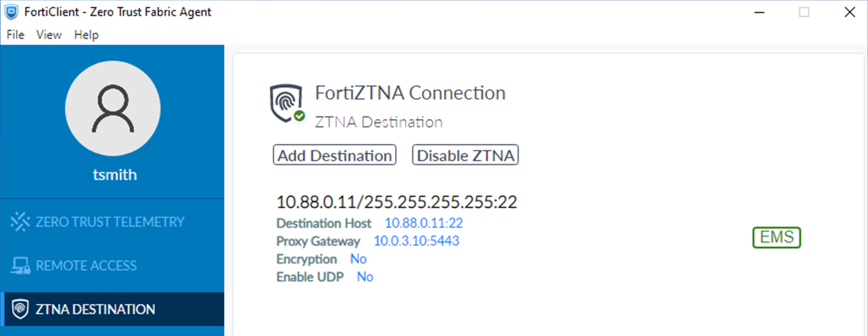868x336 pixels.
Task: Open the File menu
Action: (x=15, y=35)
